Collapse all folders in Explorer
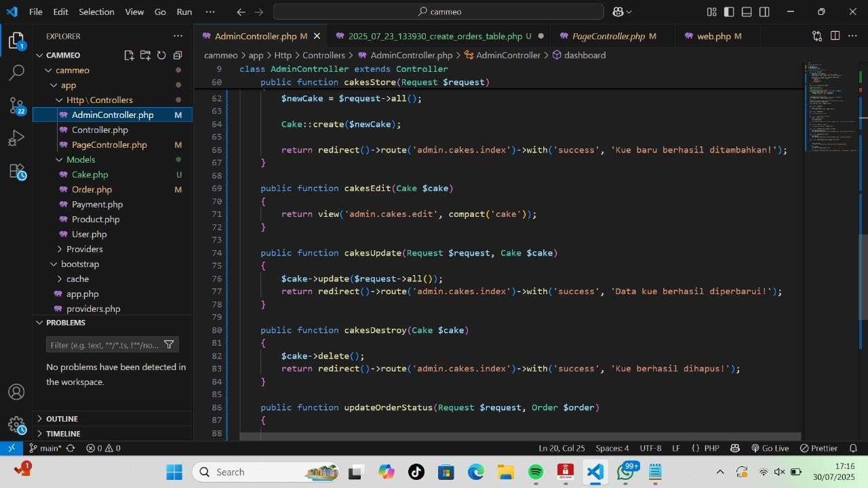This screenshot has height=488, width=868. (x=178, y=56)
